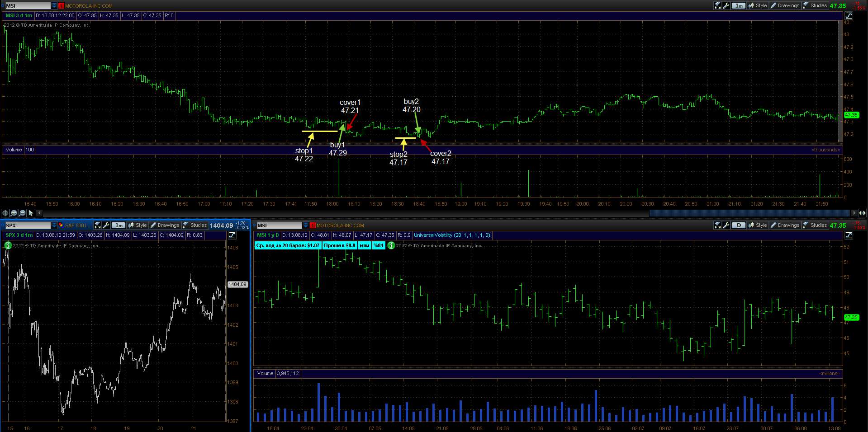Image resolution: width=868 pixels, height=432 pixels.
Task: Click 'MSI 1 y D' chart header label
Action: (x=268, y=235)
